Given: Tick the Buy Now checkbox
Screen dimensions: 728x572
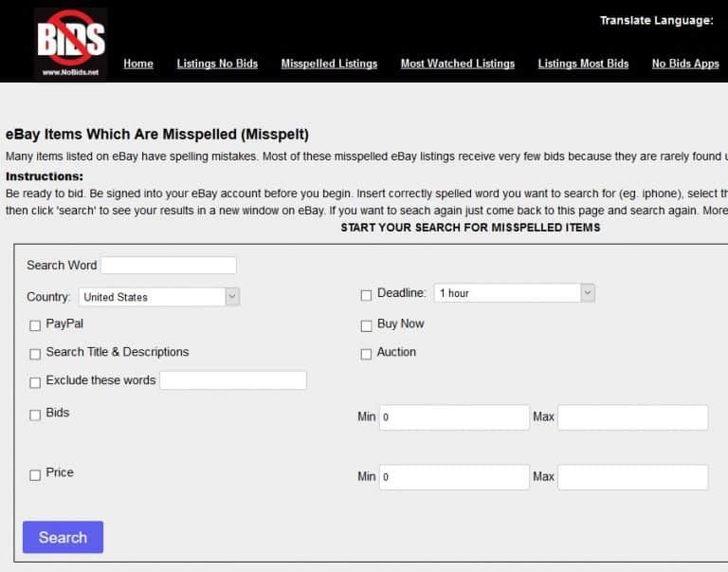Looking at the screenshot, I should click(x=366, y=325).
